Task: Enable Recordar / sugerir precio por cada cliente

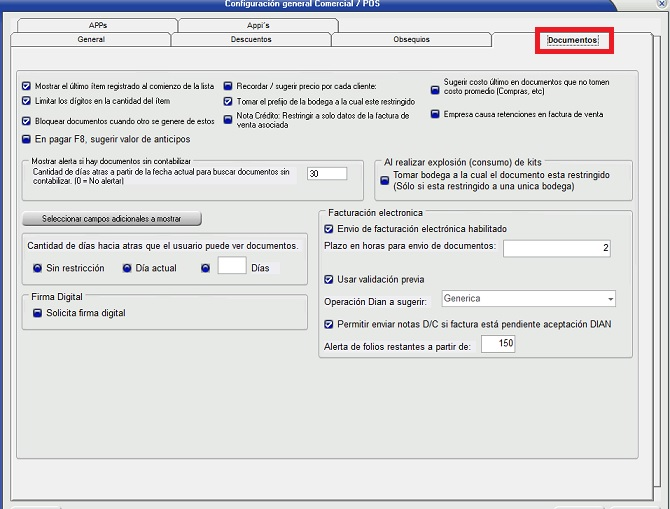Action: coord(228,86)
